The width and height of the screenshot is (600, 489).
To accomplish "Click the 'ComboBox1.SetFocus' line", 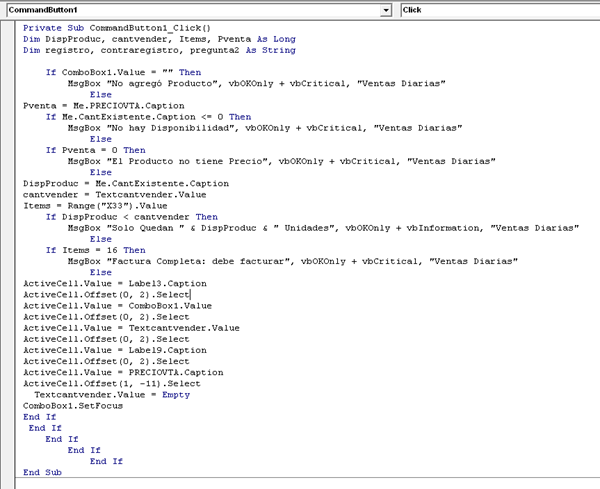I will tap(73, 405).
